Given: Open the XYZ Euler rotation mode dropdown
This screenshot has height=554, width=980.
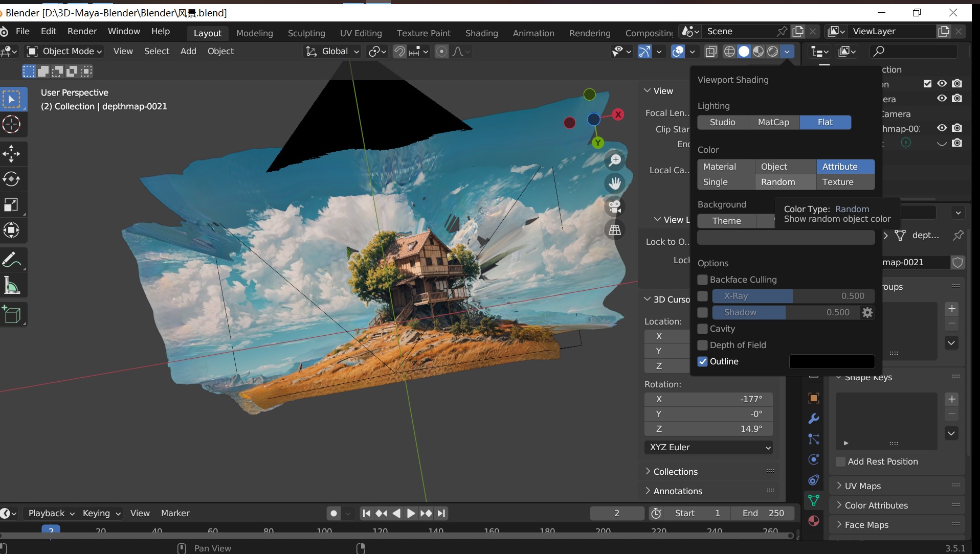Looking at the screenshot, I should coord(708,447).
